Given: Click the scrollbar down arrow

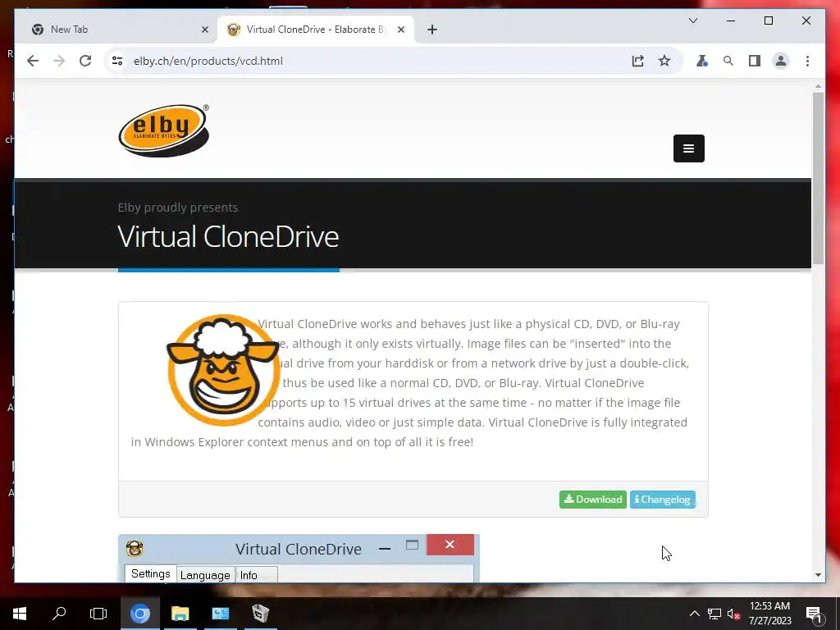Looking at the screenshot, I should click(x=818, y=575).
